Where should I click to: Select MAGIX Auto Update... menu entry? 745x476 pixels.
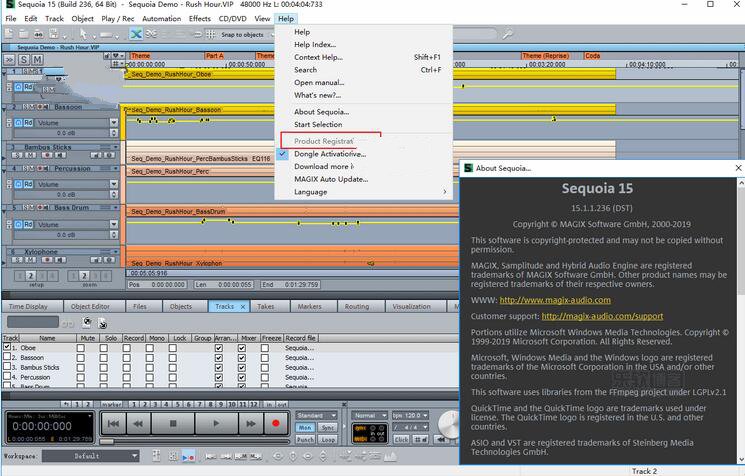[331, 179]
